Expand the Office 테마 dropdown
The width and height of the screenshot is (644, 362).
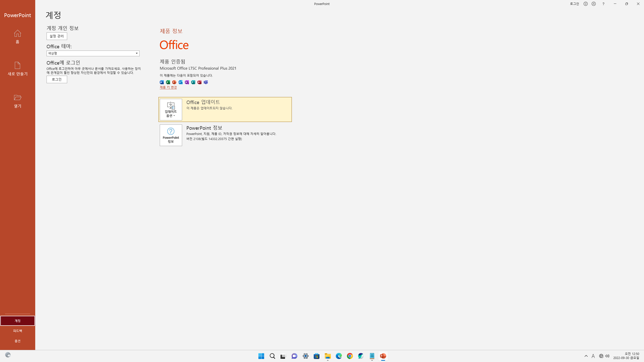tap(137, 53)
